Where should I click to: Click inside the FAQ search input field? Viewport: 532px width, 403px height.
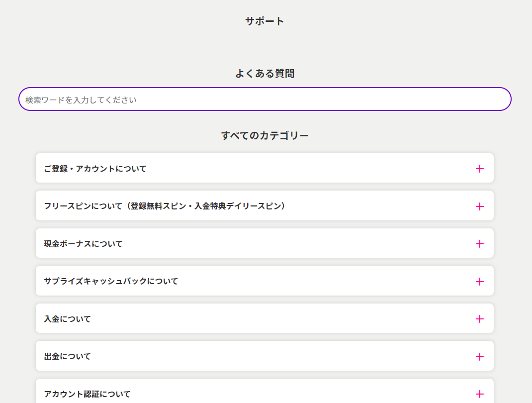pyautogui.click(x=265, y=99)
